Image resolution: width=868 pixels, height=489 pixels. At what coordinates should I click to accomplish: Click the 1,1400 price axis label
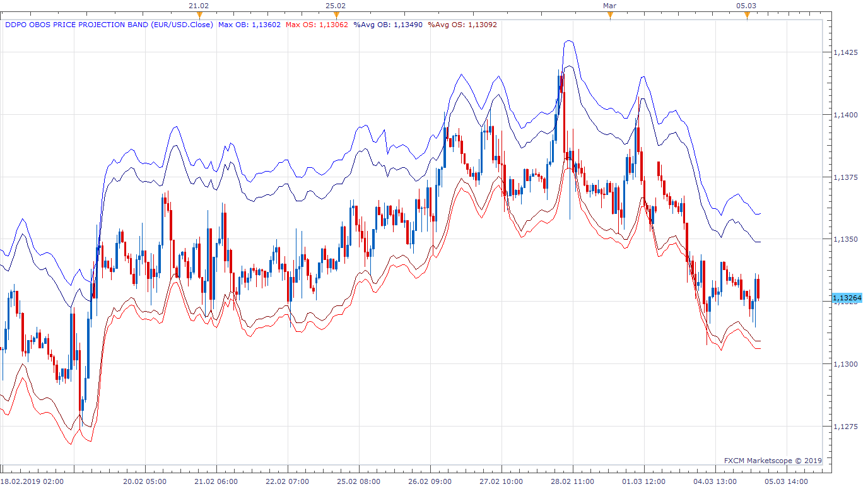[845, 115]
